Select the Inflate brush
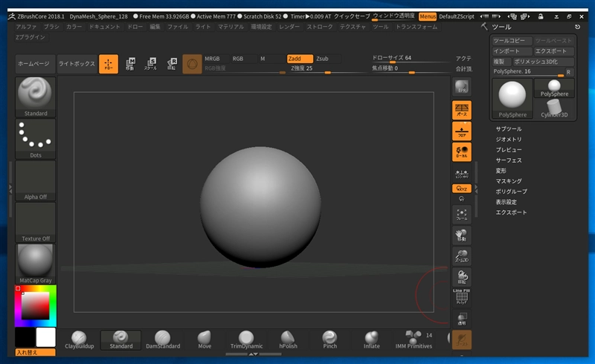This screenshot has height=364, width=595. tap(371, 339)
